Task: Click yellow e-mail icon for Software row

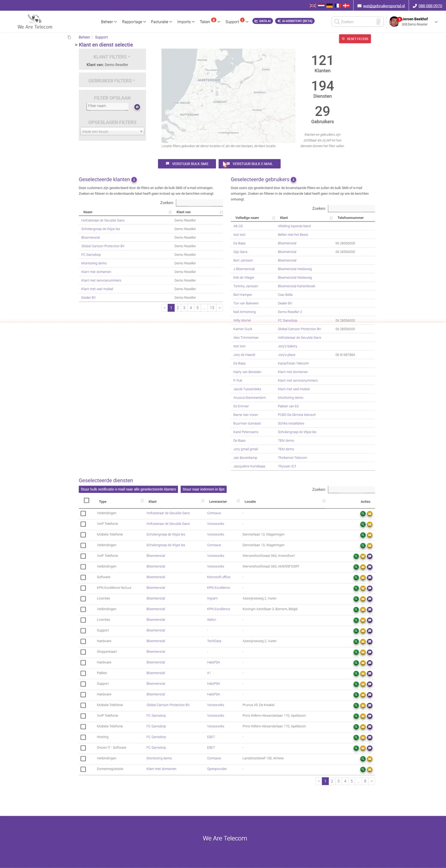Action: click(363, 578)
